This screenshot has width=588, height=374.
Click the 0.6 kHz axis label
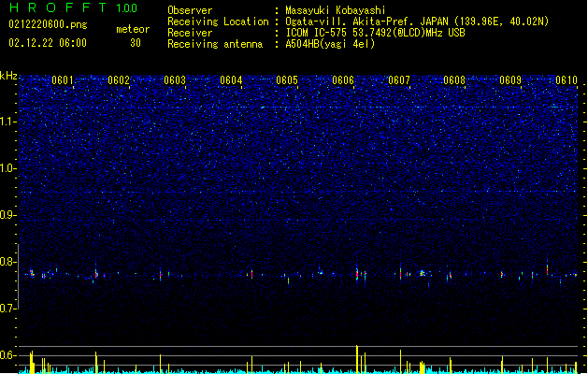coord(8,355)
